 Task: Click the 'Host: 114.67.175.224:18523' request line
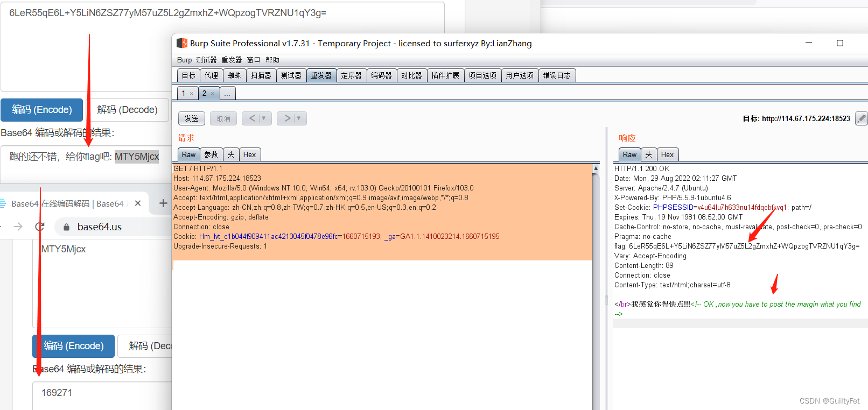coord(217,179)
